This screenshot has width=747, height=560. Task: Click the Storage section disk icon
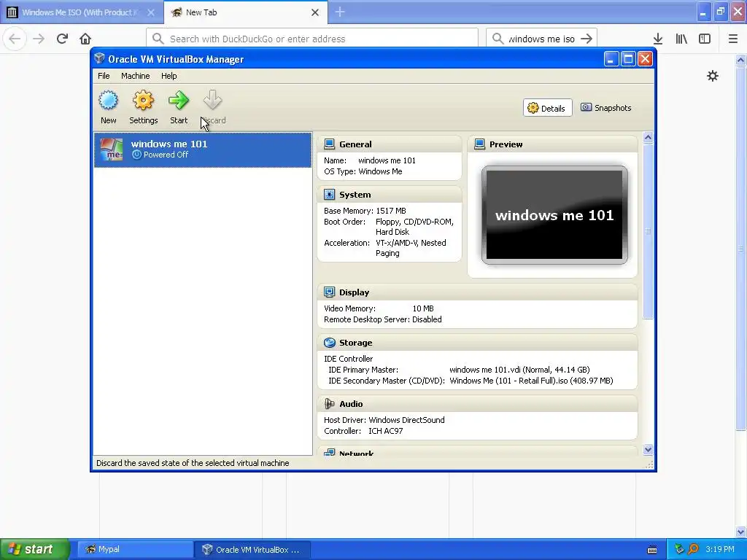pos(329,343)
